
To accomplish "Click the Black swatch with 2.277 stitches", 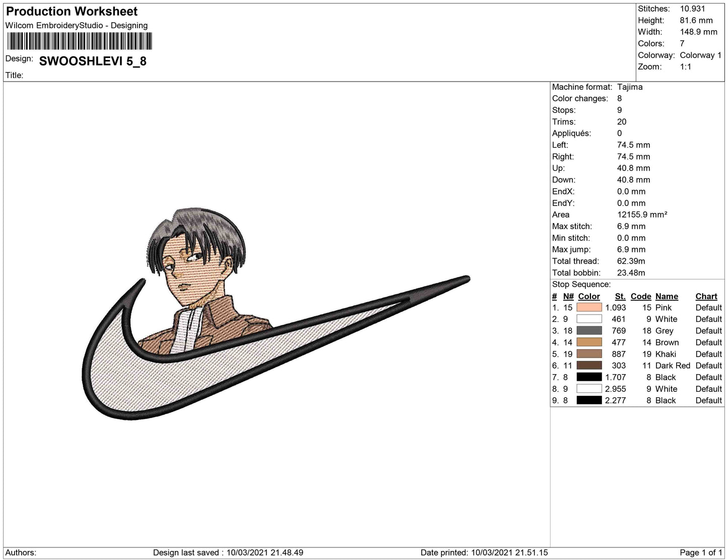I will pos(589,400).
